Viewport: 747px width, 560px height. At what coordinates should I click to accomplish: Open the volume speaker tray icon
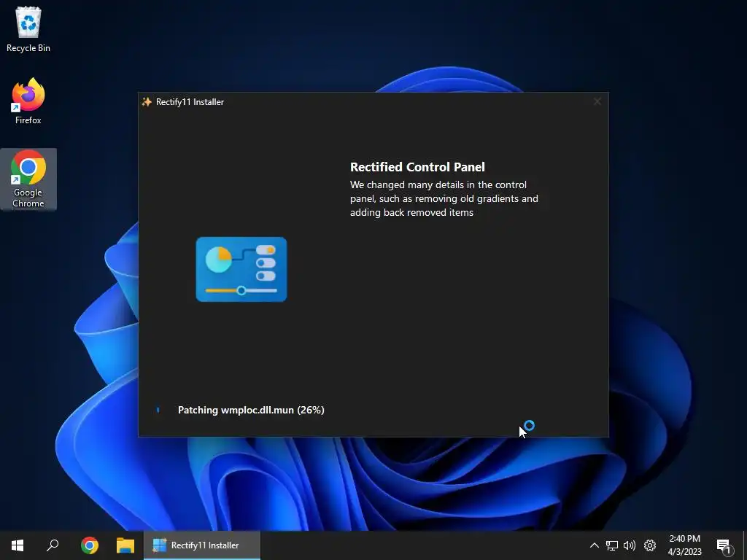(630, 545)
